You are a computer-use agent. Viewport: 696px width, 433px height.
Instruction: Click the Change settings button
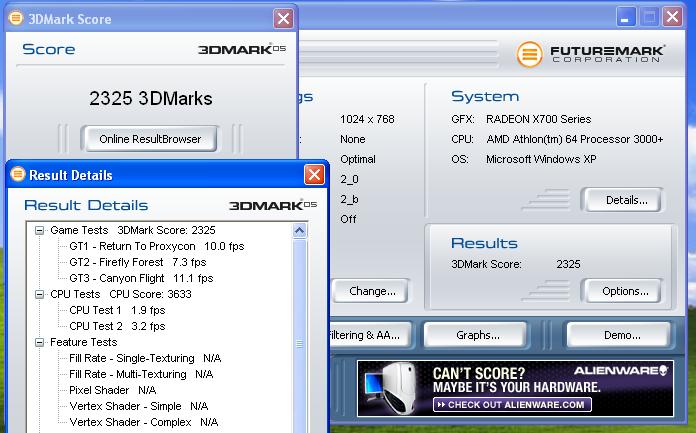pyautogui.click(x=371, y=291)
